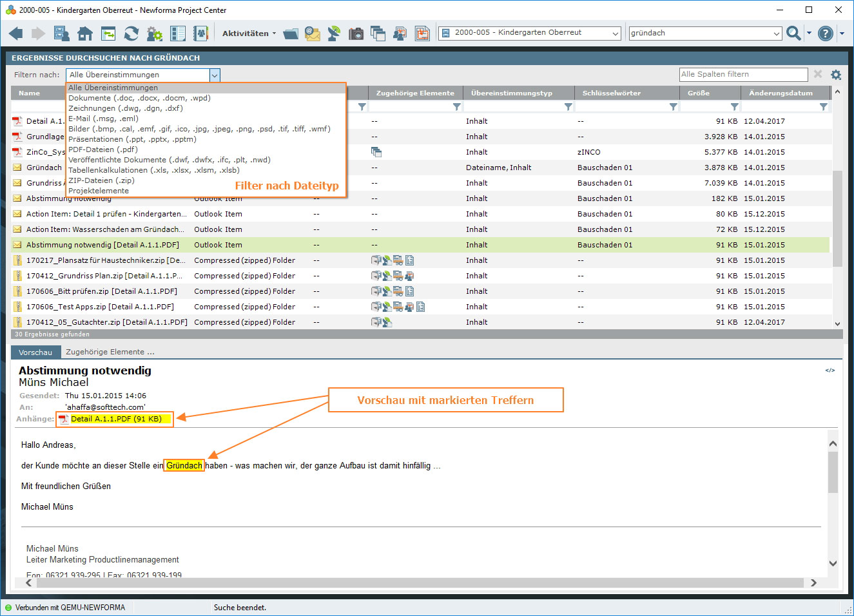
Task: Sort by Schlüsselwörter column header
Action: (x=626, y=93)
